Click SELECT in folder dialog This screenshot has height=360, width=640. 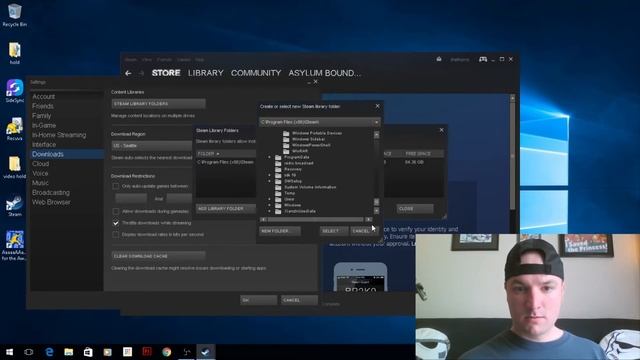[x=333, y=231]
